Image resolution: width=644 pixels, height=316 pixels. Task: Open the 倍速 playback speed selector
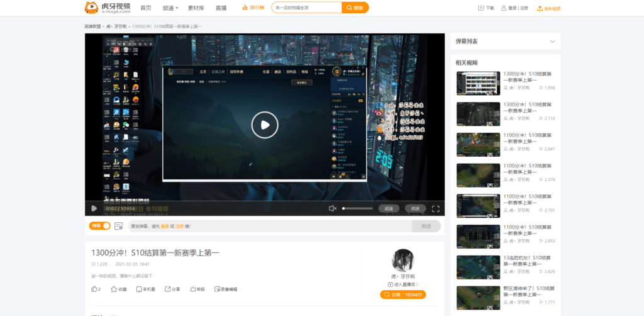click(x=415, y=208)
